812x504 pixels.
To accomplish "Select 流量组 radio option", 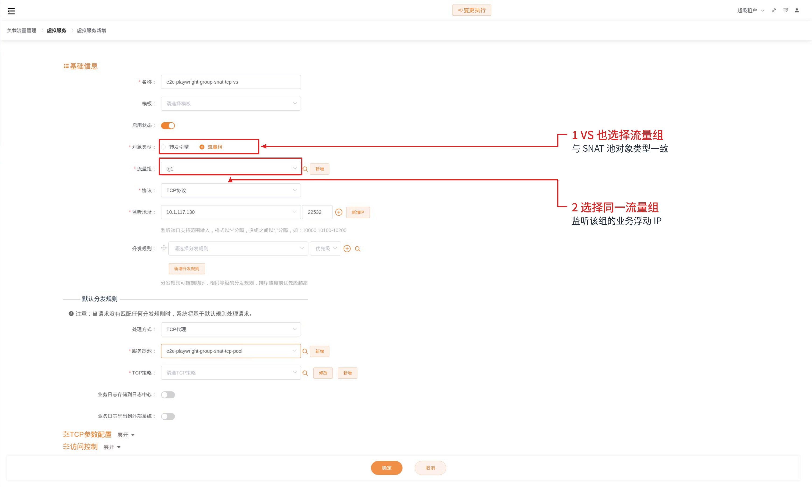I will (x=211, y=147).
